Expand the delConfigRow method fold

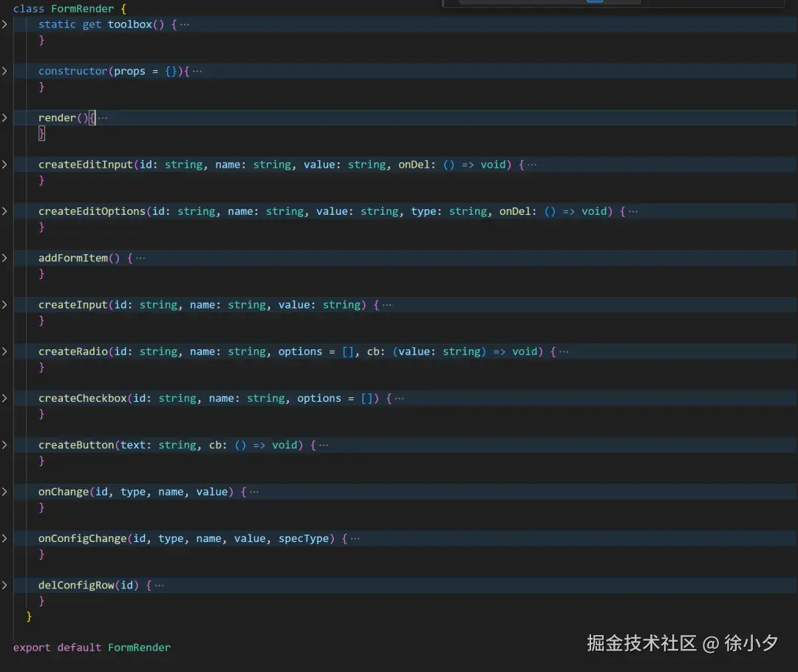click(4, 585)
